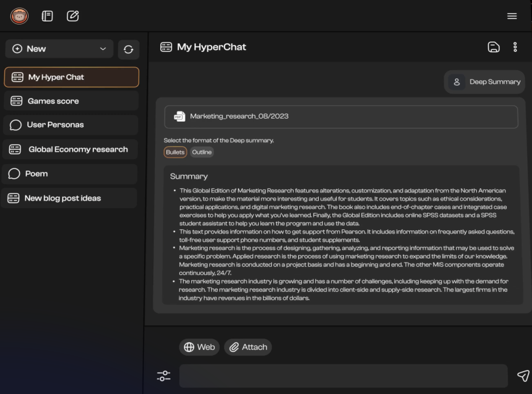This screenshot has height=394, width=532.
Task: Open the three-dot options menu
Action: pyautogui.click(x=515, y=47)
